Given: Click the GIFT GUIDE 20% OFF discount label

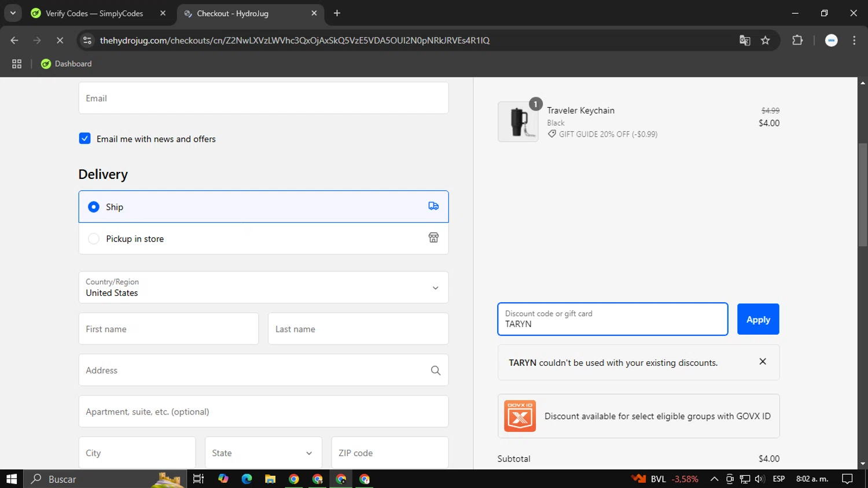Looking at the screenshot, I should point(602,134).
